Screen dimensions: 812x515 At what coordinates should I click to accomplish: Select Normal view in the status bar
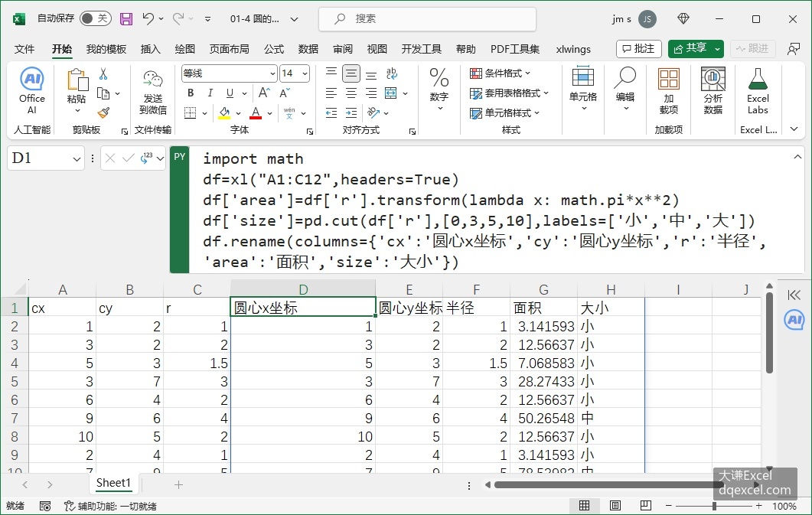pyautogui.click(x=584, y=506)
